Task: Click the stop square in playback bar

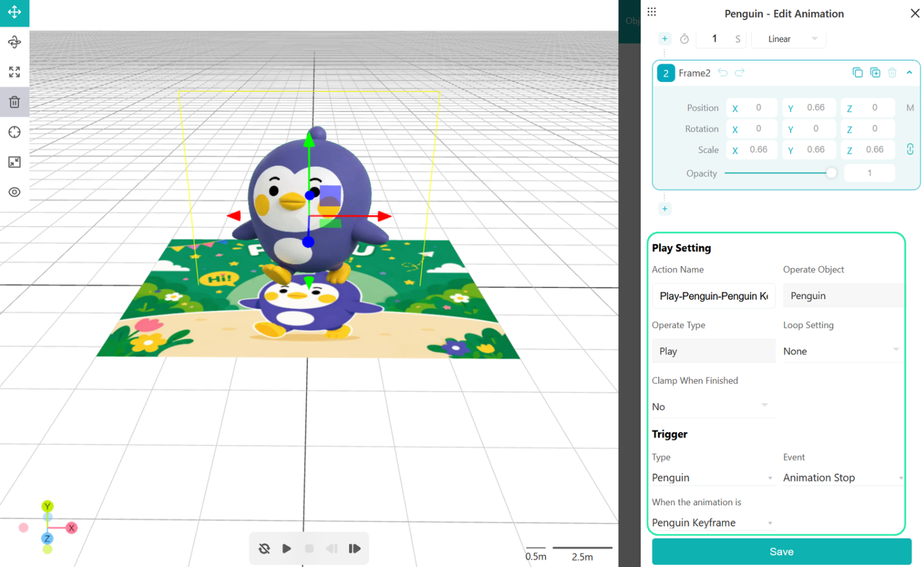Action: point(309,549)
